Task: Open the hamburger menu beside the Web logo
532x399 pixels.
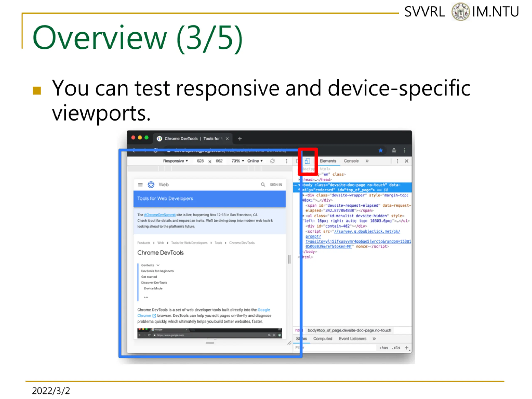Action: tap(140, 185)
